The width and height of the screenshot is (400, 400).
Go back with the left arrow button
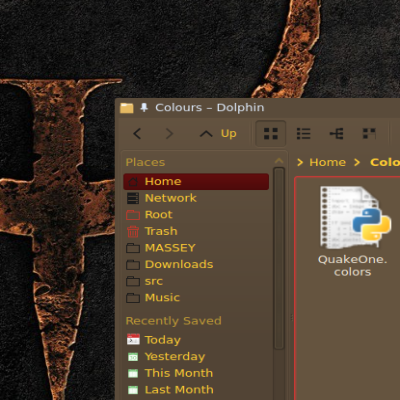(137, 134)
